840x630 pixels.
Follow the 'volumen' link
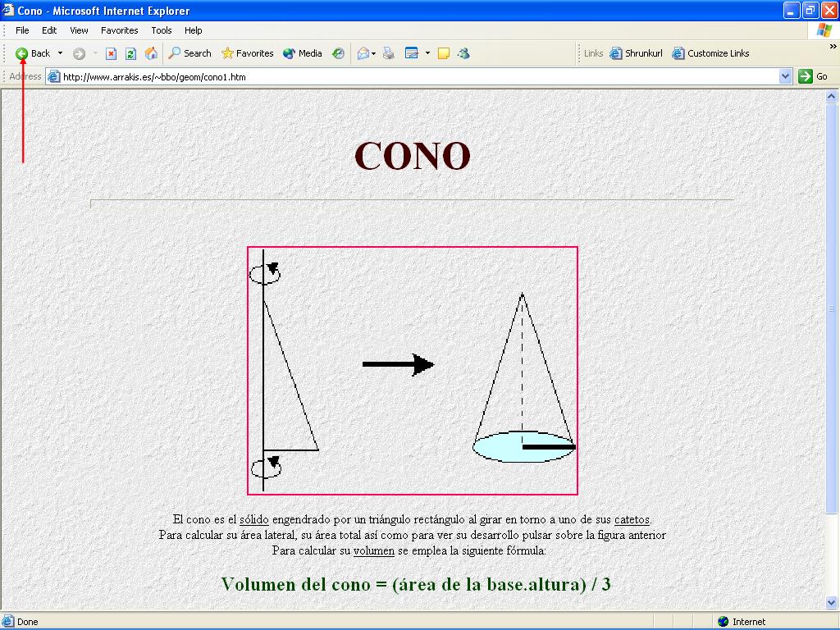pyautogui.click(x=374, y=550)
